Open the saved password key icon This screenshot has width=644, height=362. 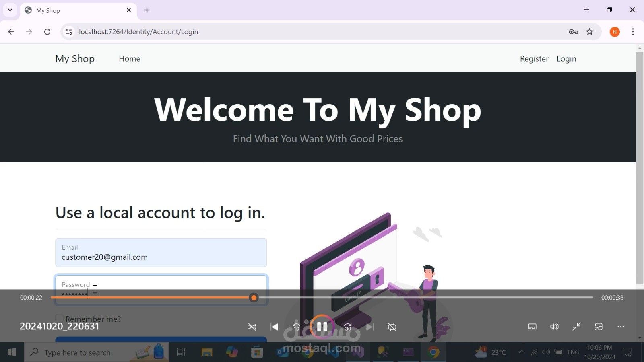pos(574,32)
